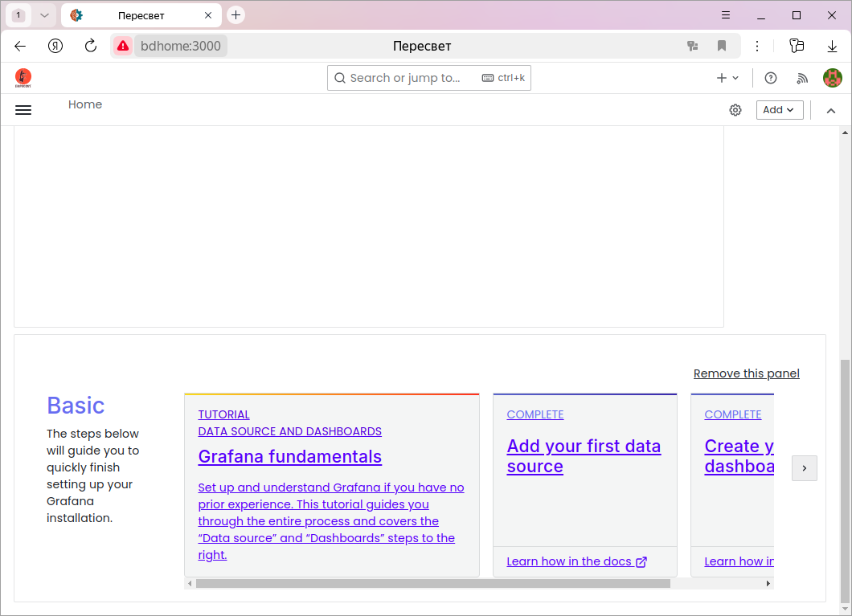This screenshot has width=852, height=616.
Task: Open the user profile avatar menu
Action: [x=833, y=78]
